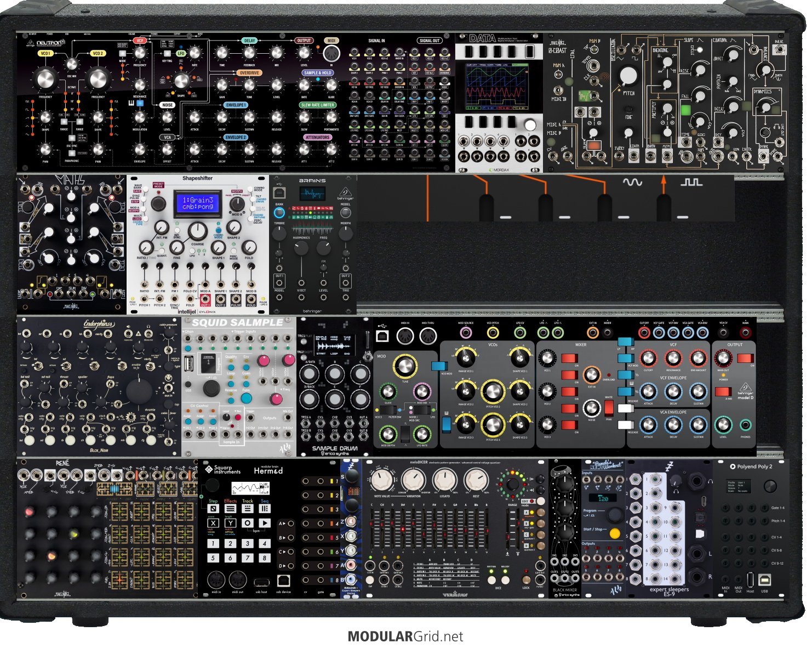Toggle the Neutron OSC SYNC button
Viewport: 812px width, 648px height.
[x=72, y=138]
